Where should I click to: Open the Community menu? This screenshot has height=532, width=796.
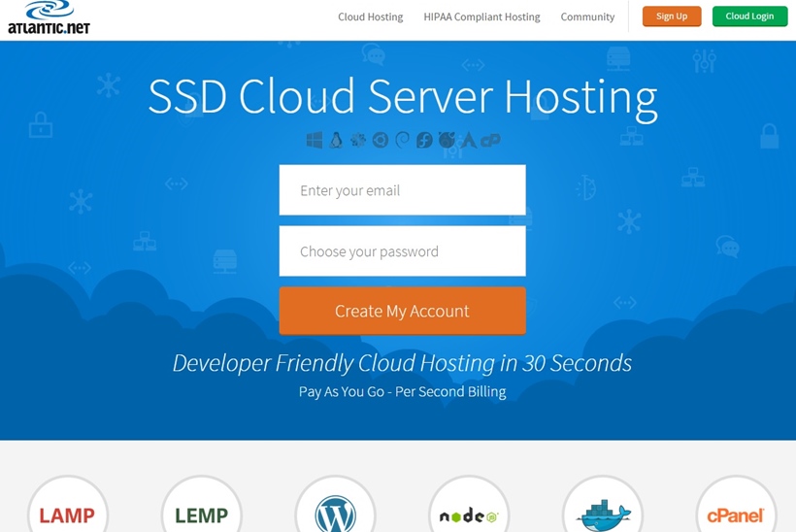[587, 17]
